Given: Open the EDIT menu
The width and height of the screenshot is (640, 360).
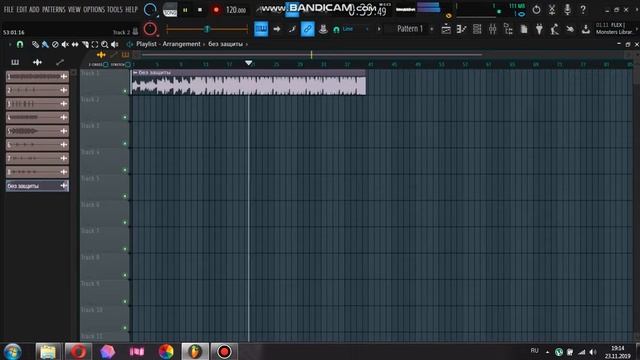Looking at the screenshot, I should click(x=22, y=9).
